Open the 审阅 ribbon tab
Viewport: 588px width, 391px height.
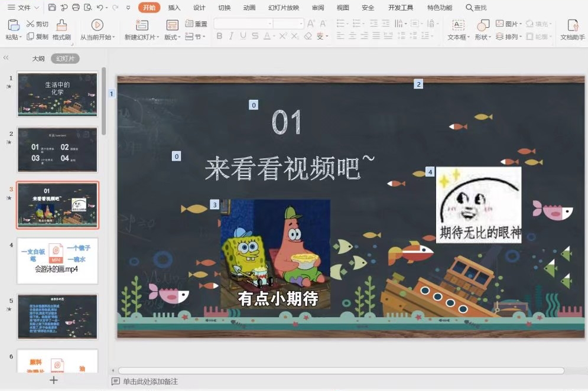[x=318, y=8]
